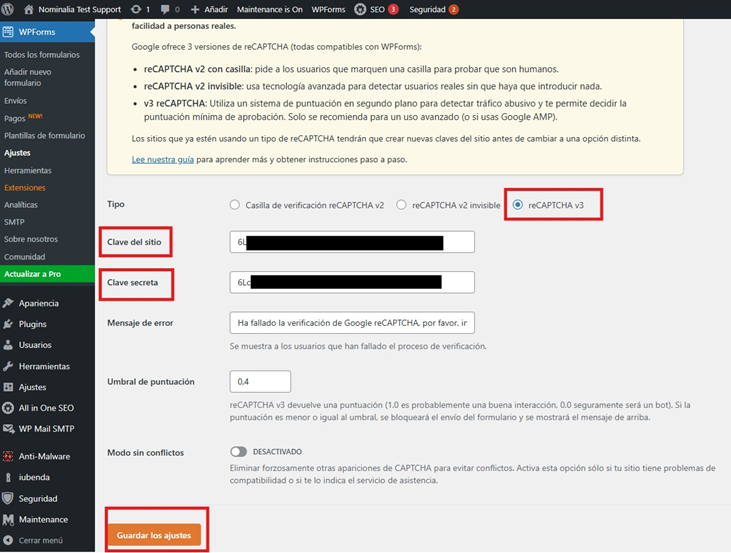Click the Modo sin conflictos label
The width and height of the screenshot is (731, 553).
[145, 453]
